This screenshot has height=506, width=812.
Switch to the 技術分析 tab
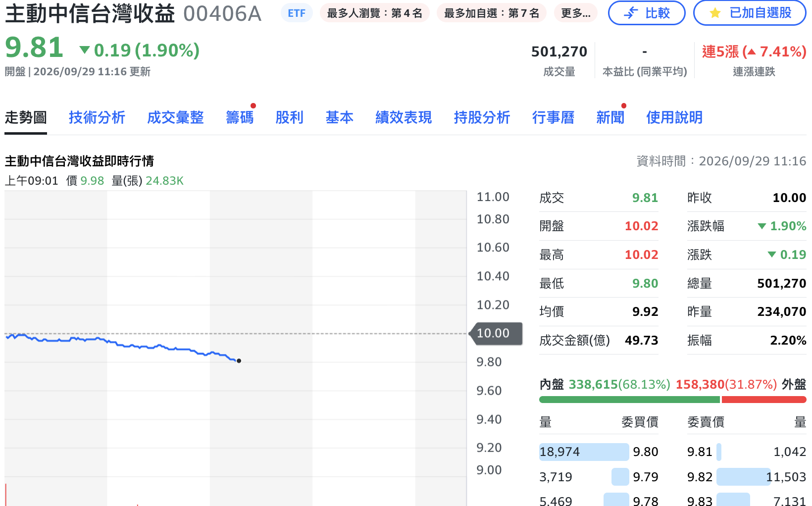point(97,118)
